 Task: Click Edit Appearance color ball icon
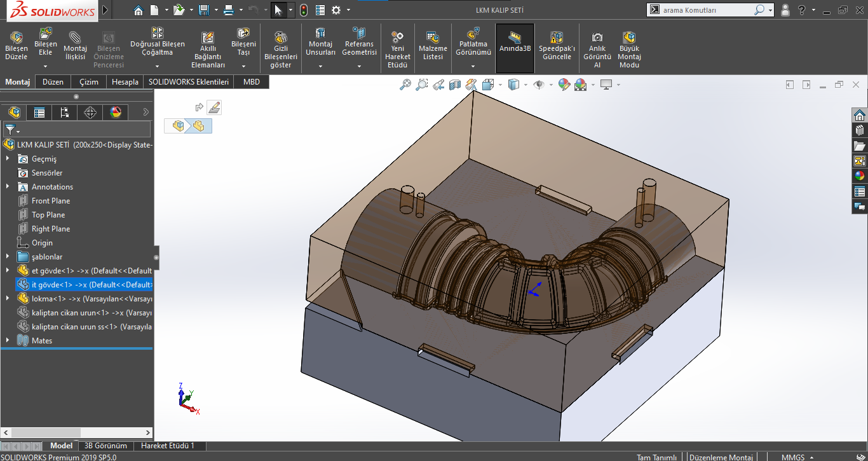(x=564, y=85)
